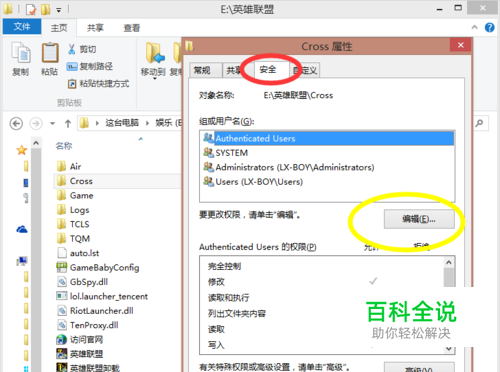This screenshot has width=500, height=372.
Task: Click the Copy icon in the ribbon
Action: [x=21, y=53]
